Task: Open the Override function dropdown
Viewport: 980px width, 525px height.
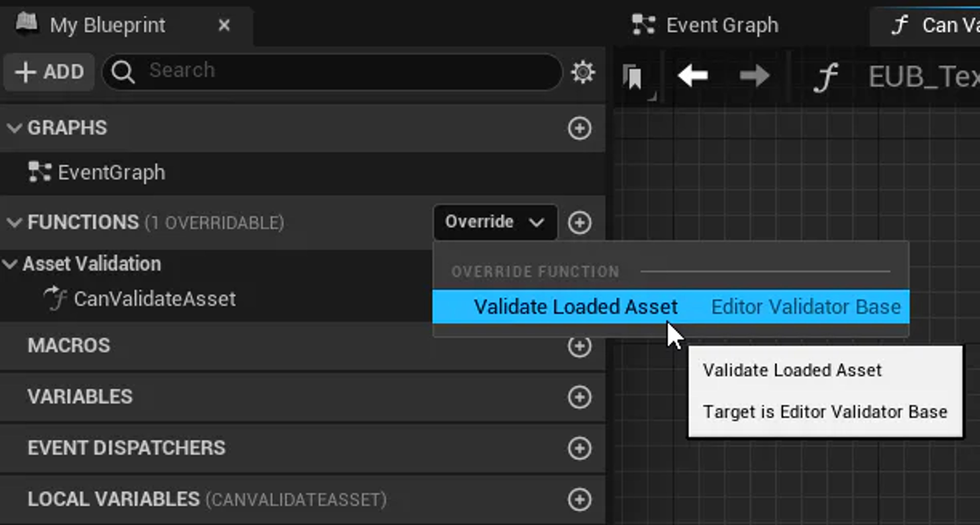Action: pyautogui.click(x=495, y=222)
